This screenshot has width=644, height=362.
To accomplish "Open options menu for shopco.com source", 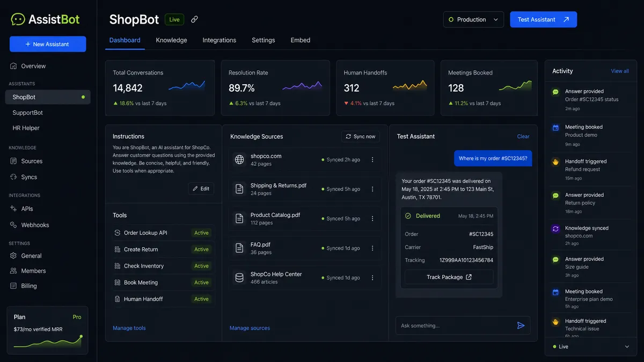I will point(372,160).
